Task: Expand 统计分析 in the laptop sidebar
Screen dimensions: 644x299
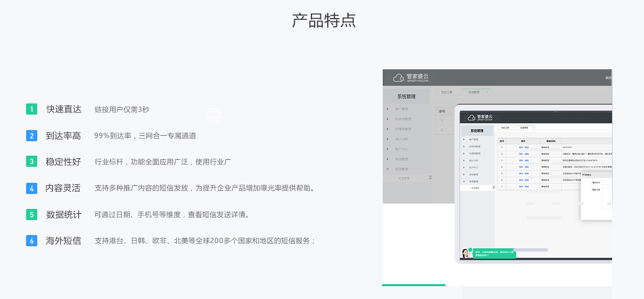Action: pos(474,160)
